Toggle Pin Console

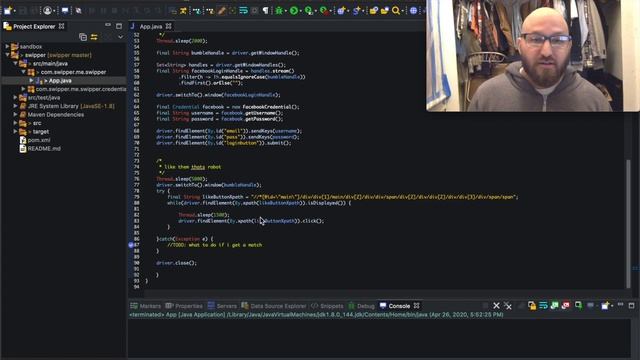click(x=578, y=305)
